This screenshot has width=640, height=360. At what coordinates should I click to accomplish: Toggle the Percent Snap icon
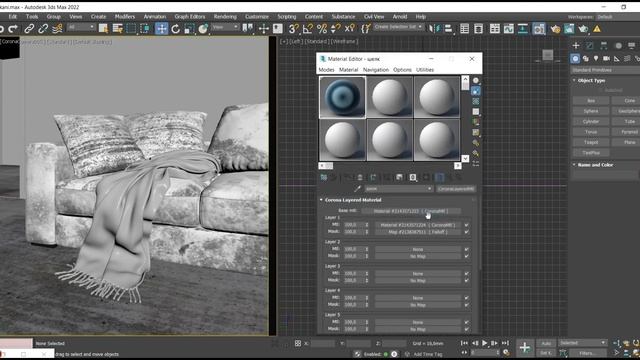(x=322, y=29)
